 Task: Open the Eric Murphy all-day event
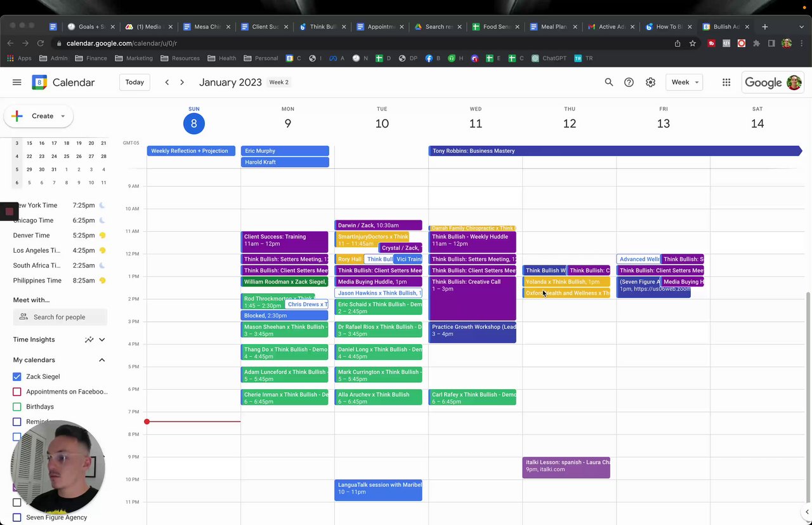(285, 151)
